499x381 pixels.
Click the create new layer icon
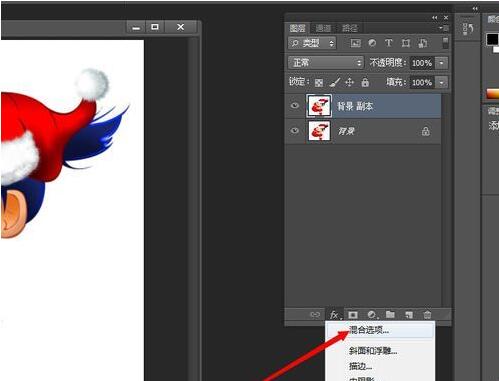pyautogui.click(x=409, y=315)
